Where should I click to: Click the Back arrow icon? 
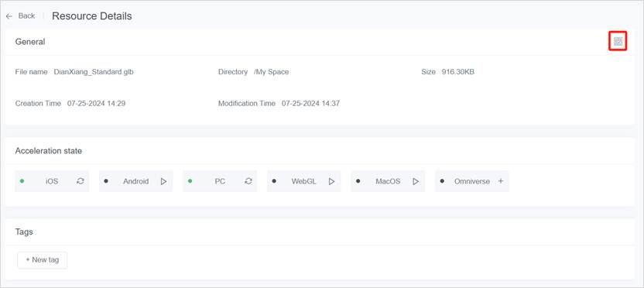pyautogui.click(x=9, y=16)
